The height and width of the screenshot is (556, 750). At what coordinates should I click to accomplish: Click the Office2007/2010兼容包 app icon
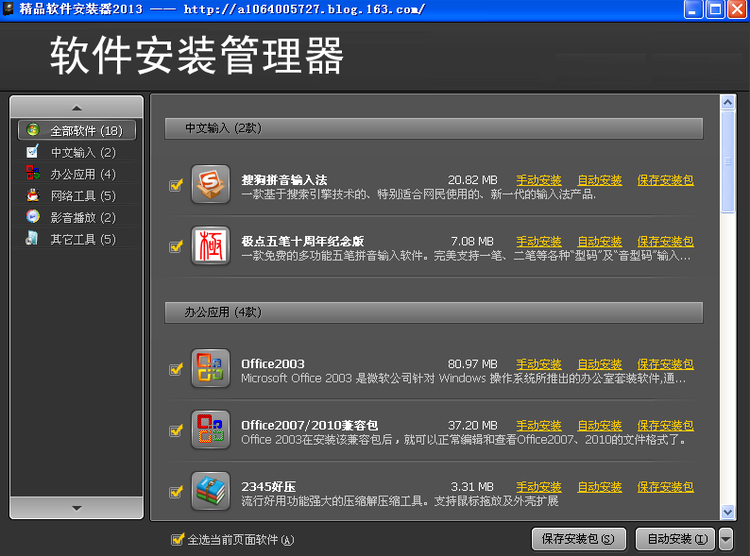click(x=210, y=429)
